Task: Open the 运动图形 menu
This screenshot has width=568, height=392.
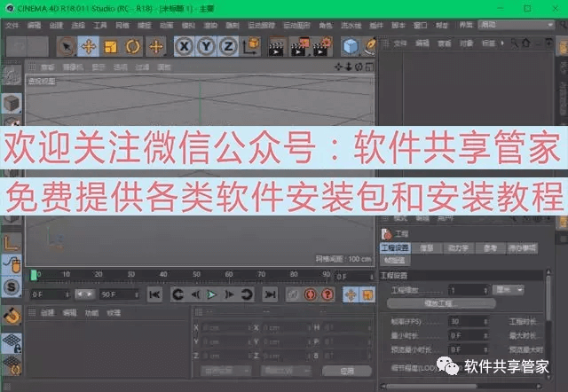Action: [296, 25]
